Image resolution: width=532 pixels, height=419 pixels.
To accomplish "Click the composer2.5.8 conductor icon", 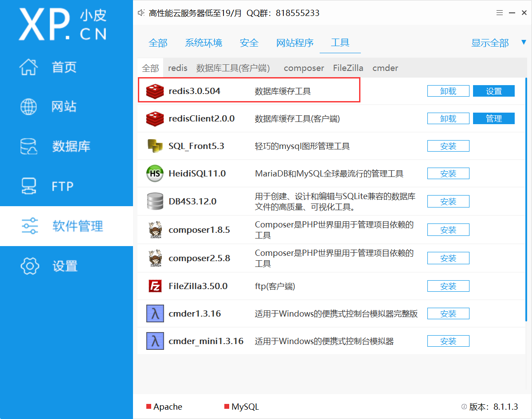I will (155, 258).
